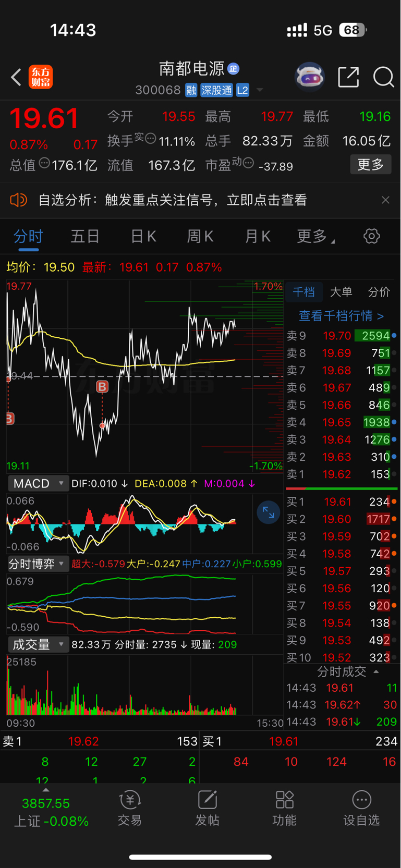Screen dimensions: 401x868
Task: Switch to 日K tab
Action: pos(143,236)
